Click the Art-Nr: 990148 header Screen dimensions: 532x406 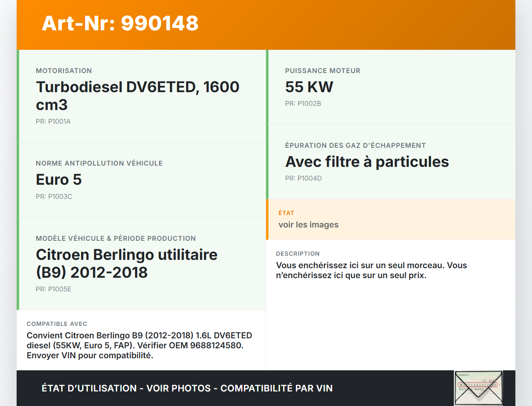coord(120,24)
